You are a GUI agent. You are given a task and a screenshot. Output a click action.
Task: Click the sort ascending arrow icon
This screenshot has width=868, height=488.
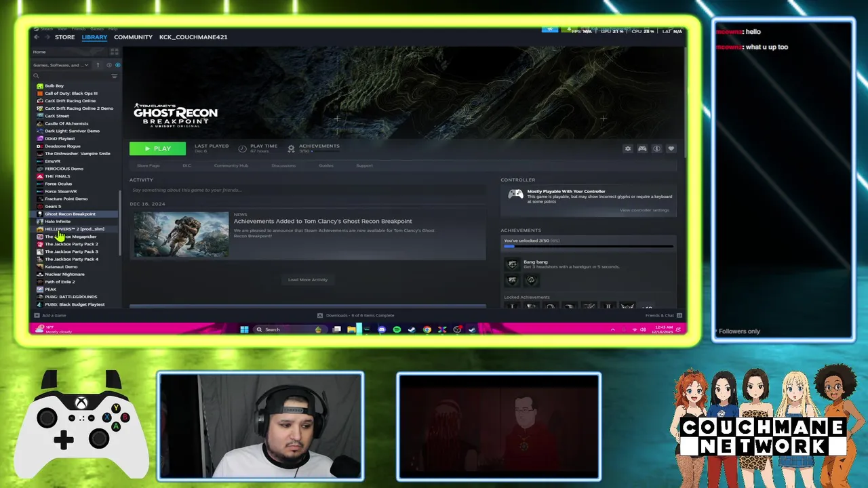coord(98,65)
